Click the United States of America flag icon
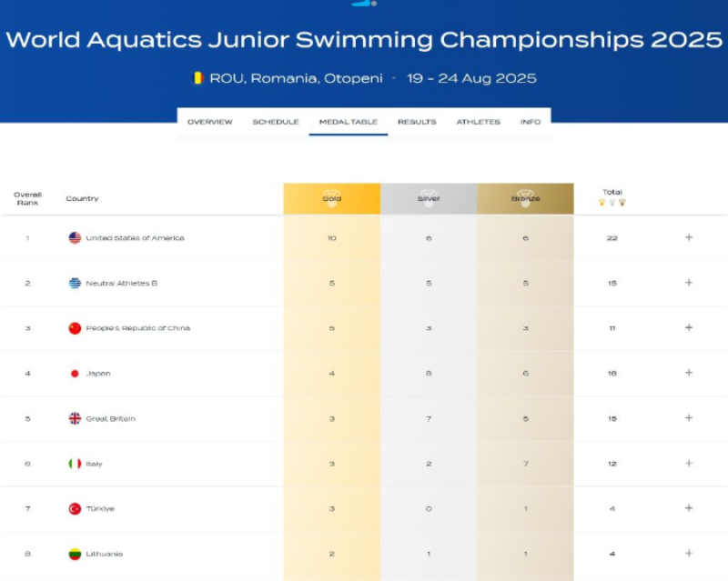The height and width of the screenshot is (581, 728). point(75,238)
